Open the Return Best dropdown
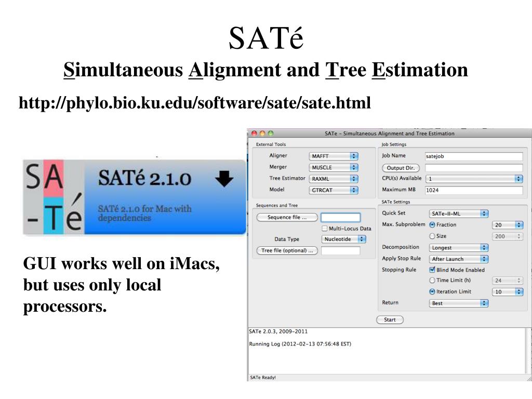The image size is (532, 399). point(459,303)
